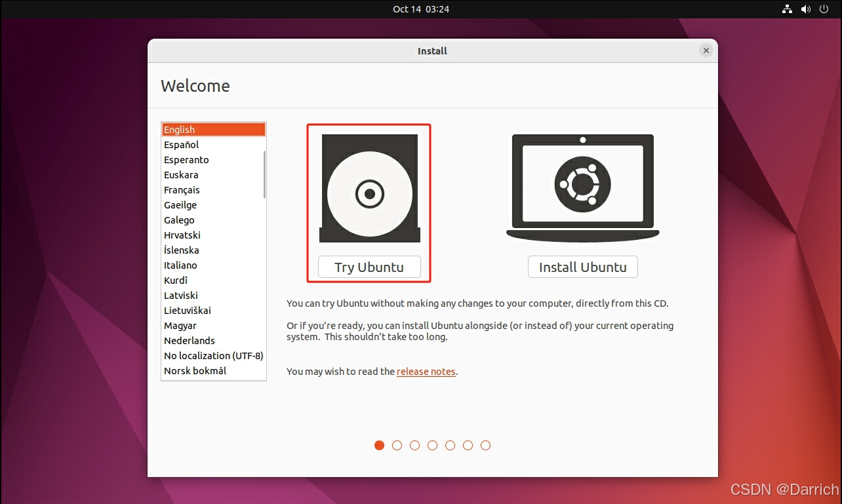Screen dimensions: 842x504
Task: Click the laptop Install Ubuntu image
Action: click(583, 189)
